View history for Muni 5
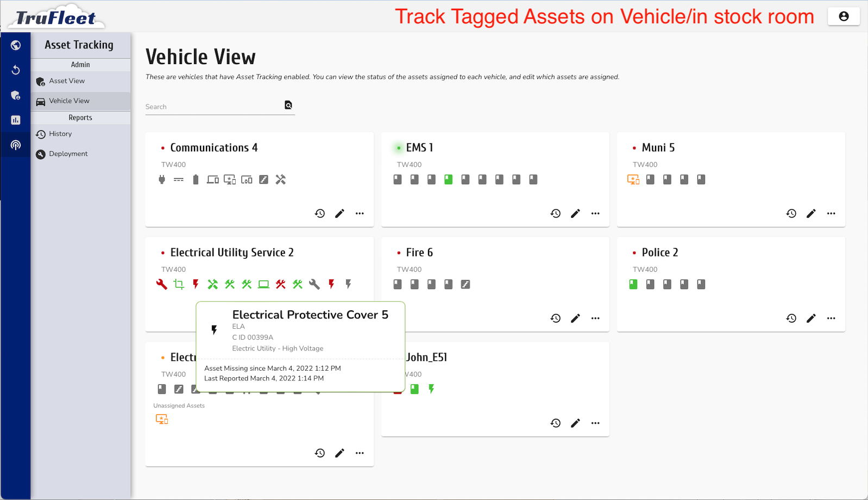 (791, 214)
